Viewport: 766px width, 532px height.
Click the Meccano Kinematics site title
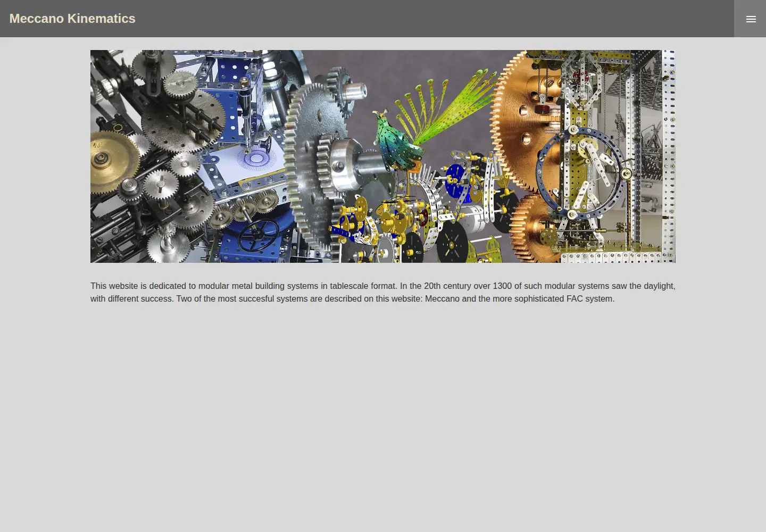coord(72,19)
